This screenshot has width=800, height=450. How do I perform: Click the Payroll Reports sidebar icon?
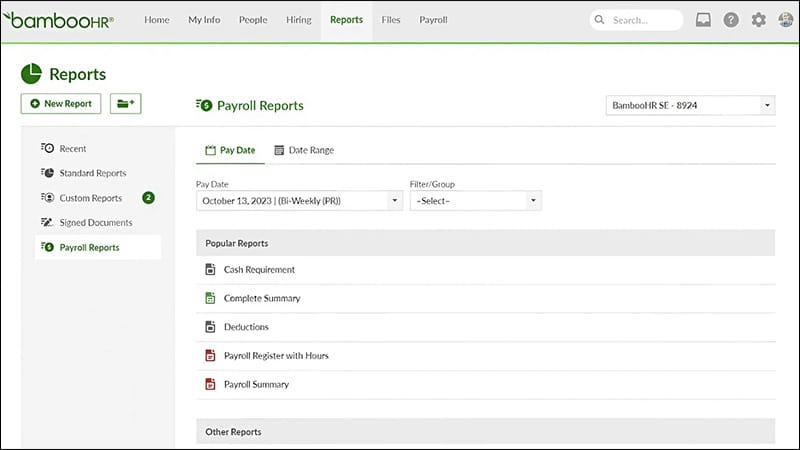tap(47, 247)
